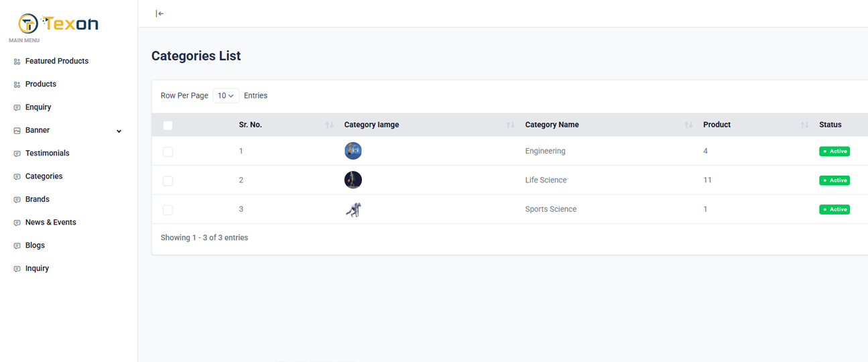Open Products menu item

41,84
